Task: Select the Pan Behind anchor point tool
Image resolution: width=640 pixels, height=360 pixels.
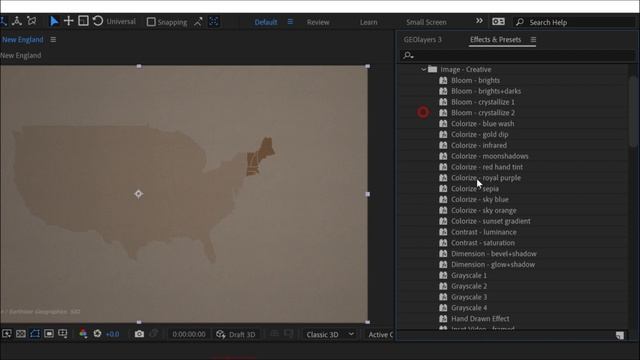Action: pyautogui.click(x=68, y=21)
